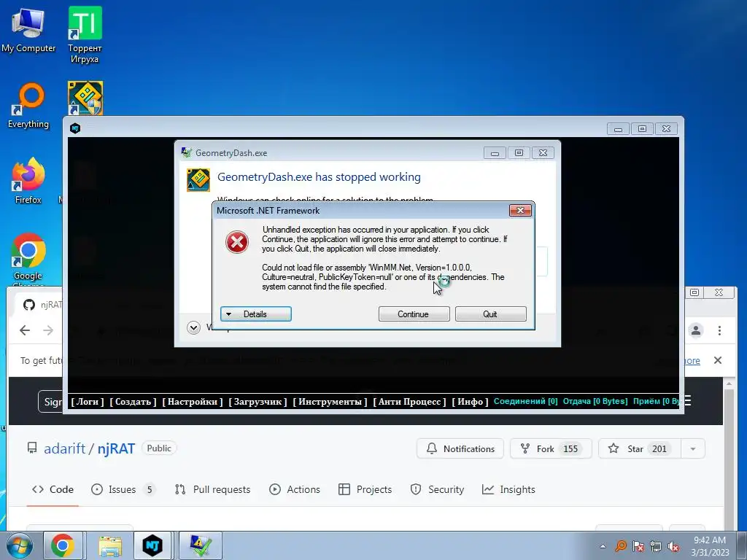Screen dimensions: 747x560
Task: Click Отдача [0 Bytes] status text
Action: [x=595, y=401]
